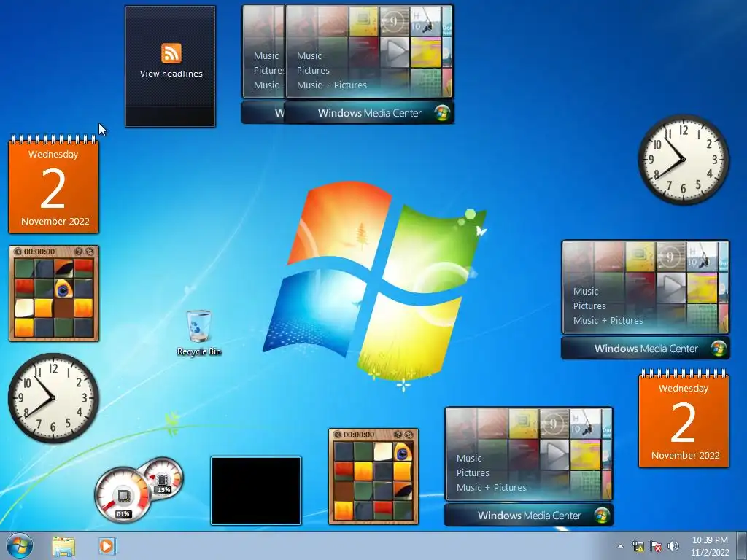Click the black slide show gadget
Viewport: 747px width, 560px height.
[x=256, y=491]
